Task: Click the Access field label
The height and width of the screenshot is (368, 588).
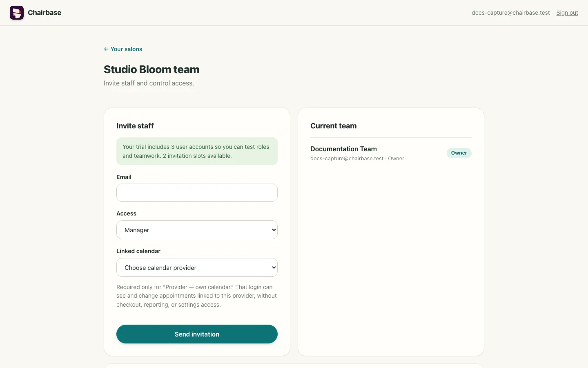Action: point(126,213)
